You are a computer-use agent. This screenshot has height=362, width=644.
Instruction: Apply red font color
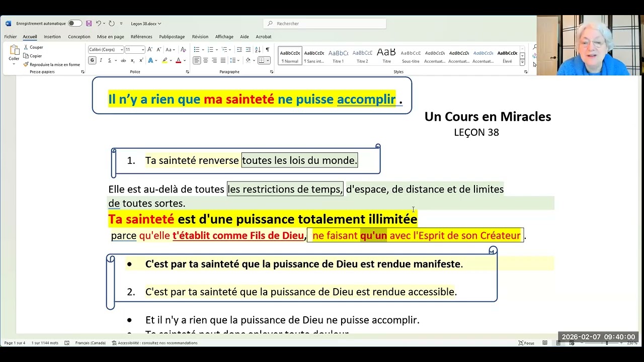[x=178, y=60]
